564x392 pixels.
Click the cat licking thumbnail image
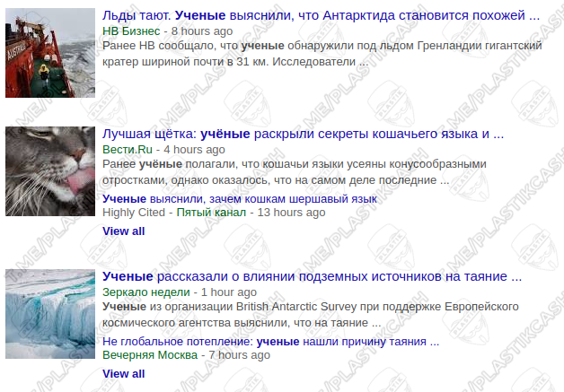pyautogui.click(x=50, y=171)
